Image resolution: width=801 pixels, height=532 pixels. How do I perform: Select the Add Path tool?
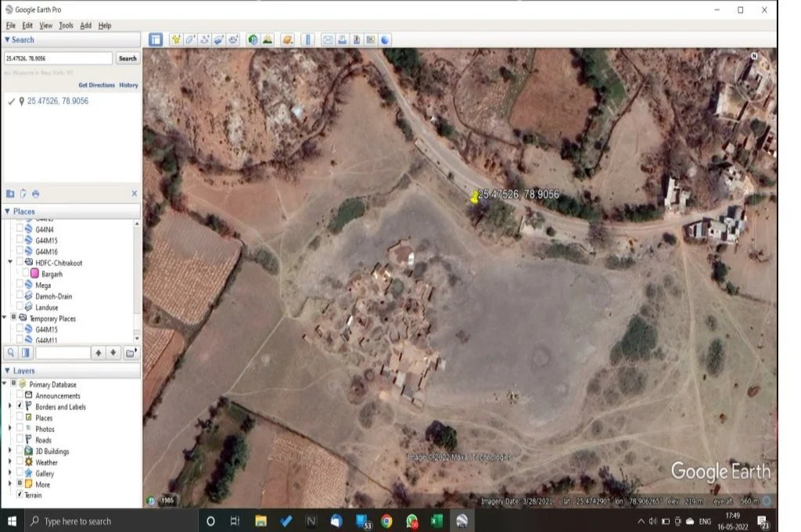(x=205, y=39)
